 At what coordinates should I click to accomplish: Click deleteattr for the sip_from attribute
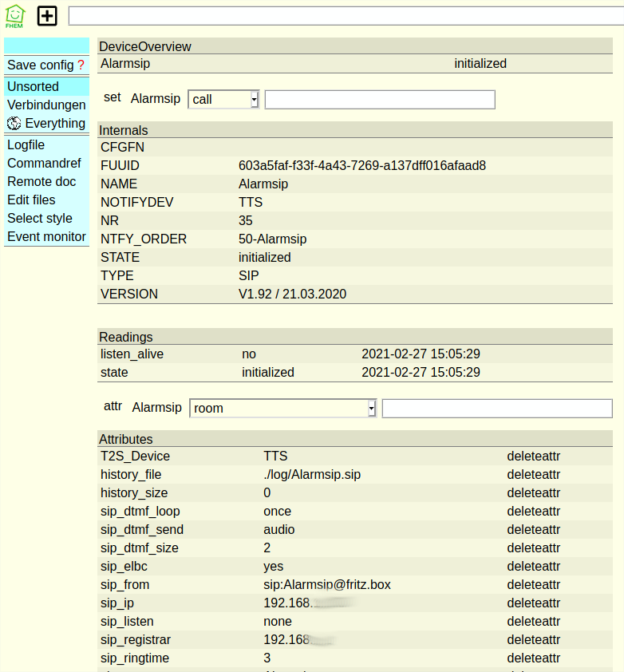click(533, 585)
